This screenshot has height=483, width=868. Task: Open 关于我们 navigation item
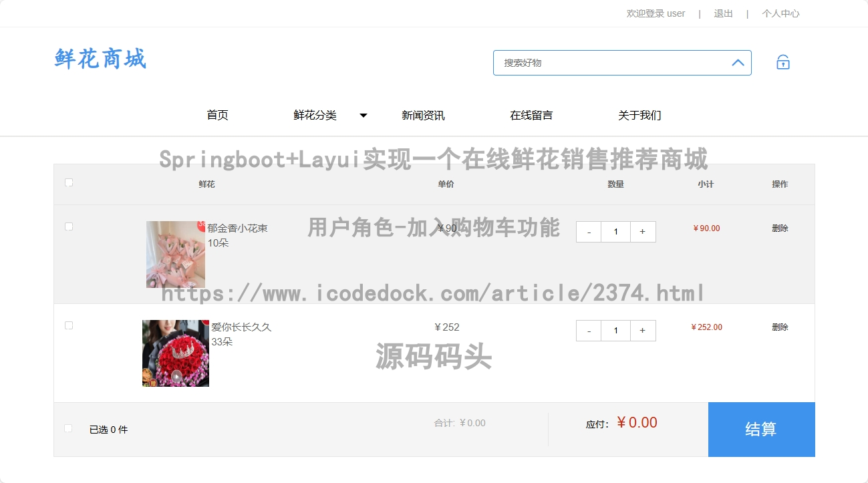pos(639,115)
